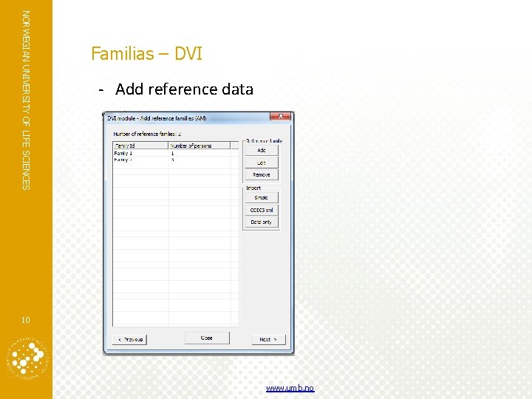Click the Family Id column header
The height and width of the screenshot is (399, 532).
141,146
